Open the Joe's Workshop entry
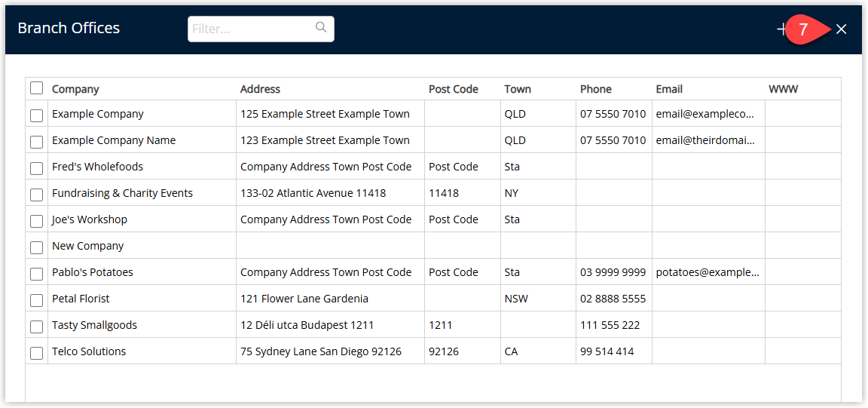The width and height of the screenshot is (868, 408). tap(90, 219)
